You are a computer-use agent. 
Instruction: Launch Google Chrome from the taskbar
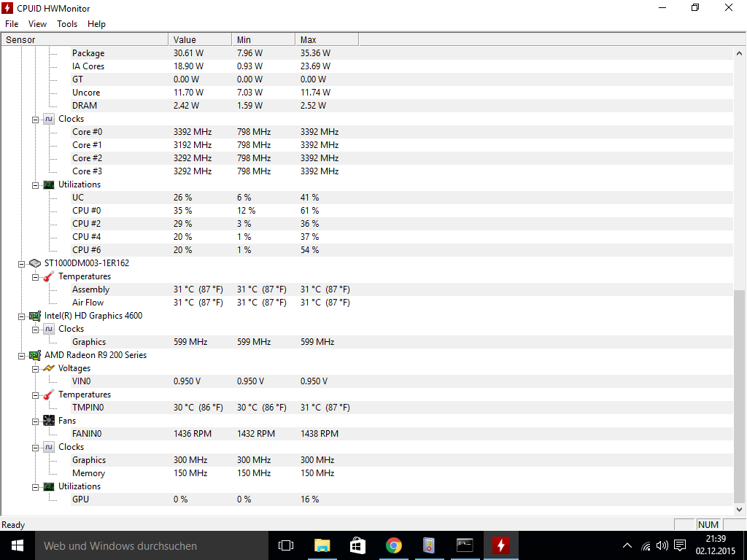click(393, 545)
